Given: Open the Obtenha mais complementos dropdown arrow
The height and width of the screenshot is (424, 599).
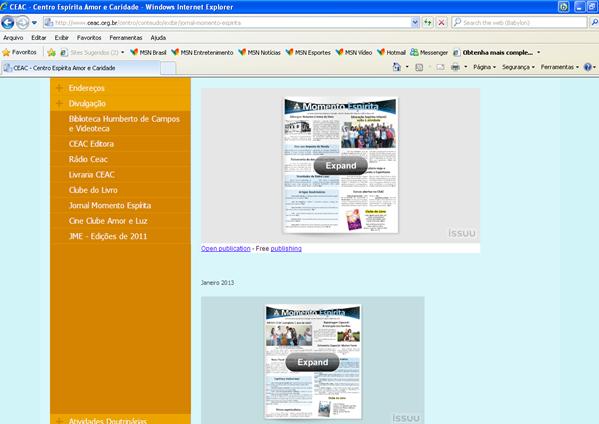Looking at the screenshot, I should (539, 52).
